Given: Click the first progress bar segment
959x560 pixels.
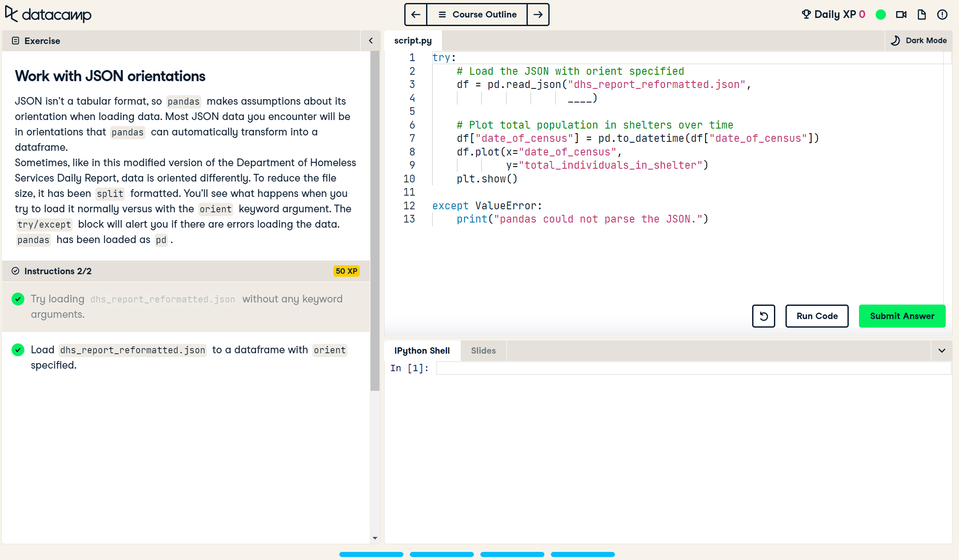Looking at the screenshot, I should (371, 554).
